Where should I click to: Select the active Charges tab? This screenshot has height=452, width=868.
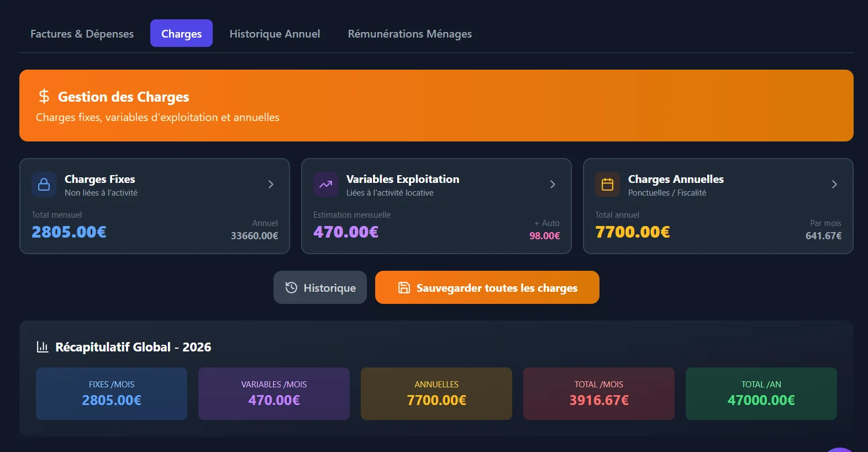click(x=181, y=34)
